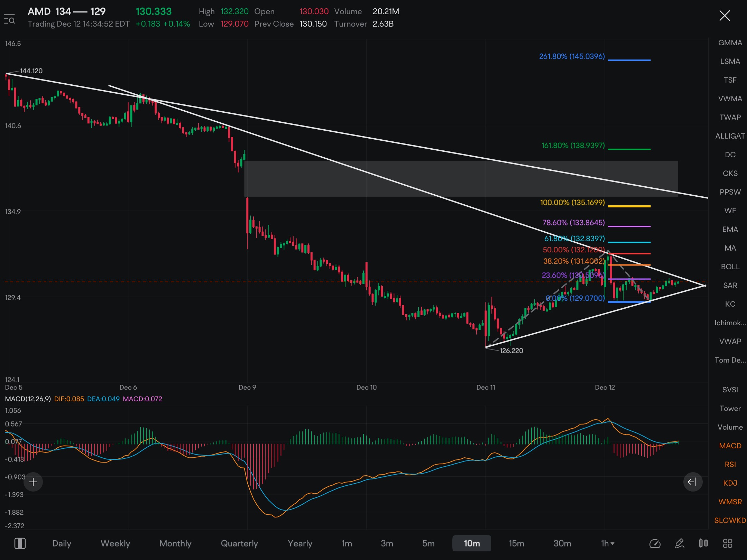Image resolution: width=747 pixels, height=560 pixels.
Task: Enable the MA indicator
Action: [x=730, y=248]
